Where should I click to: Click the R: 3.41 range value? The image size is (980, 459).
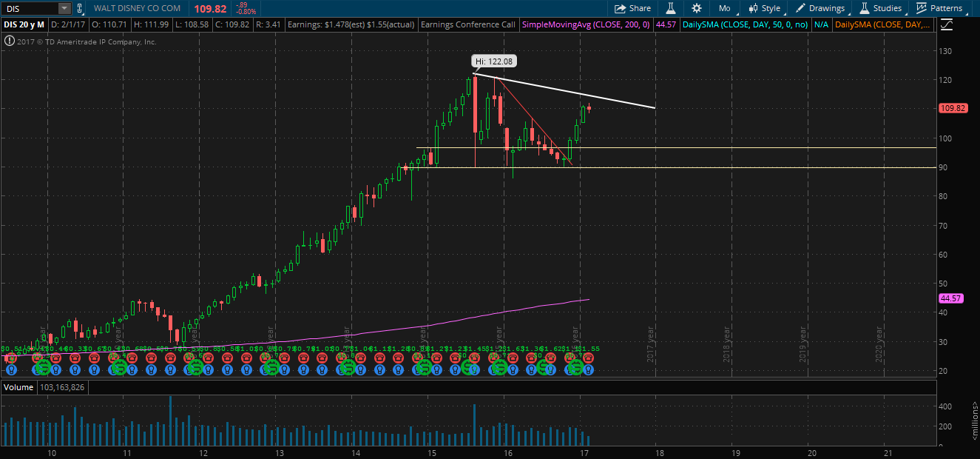[267, 24]
